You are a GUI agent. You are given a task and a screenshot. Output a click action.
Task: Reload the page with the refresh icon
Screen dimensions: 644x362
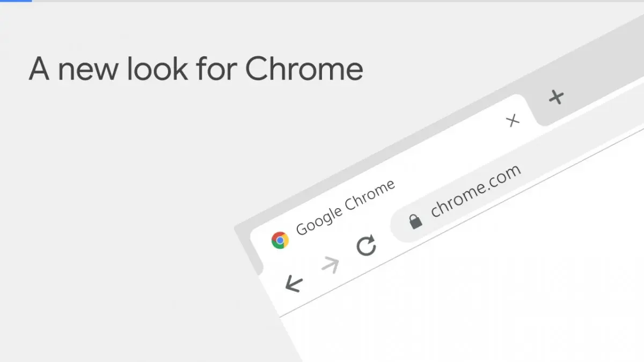tap(367, 246)
